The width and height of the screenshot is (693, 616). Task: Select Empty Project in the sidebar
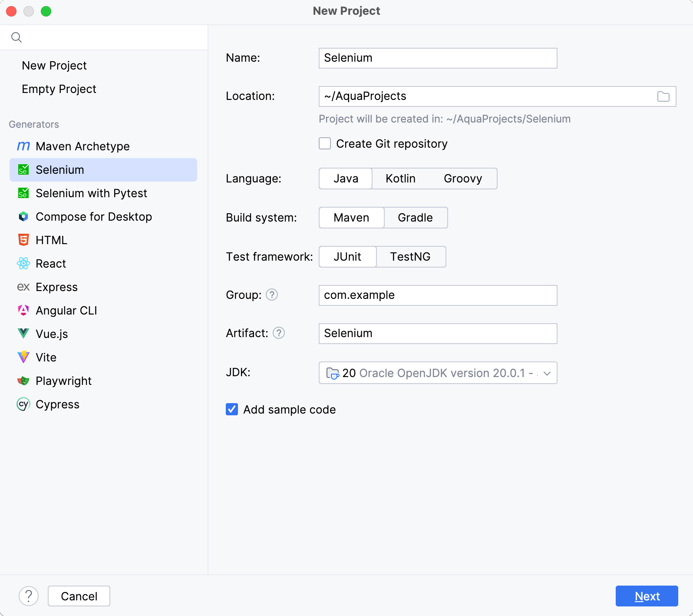59,89
